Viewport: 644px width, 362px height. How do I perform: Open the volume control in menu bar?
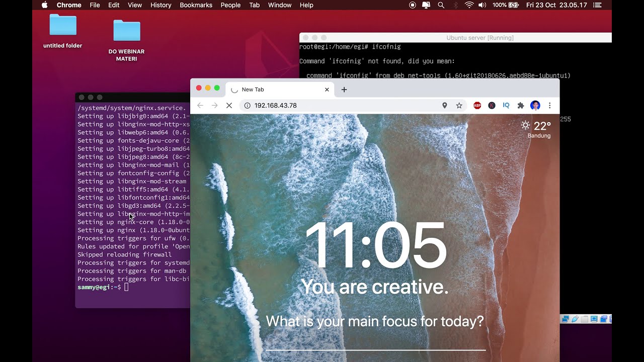click(x=482, y=5)
